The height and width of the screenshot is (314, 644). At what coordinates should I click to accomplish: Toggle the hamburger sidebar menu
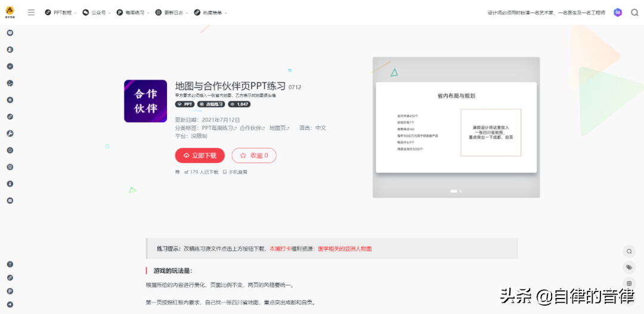(x=31, y=13)
